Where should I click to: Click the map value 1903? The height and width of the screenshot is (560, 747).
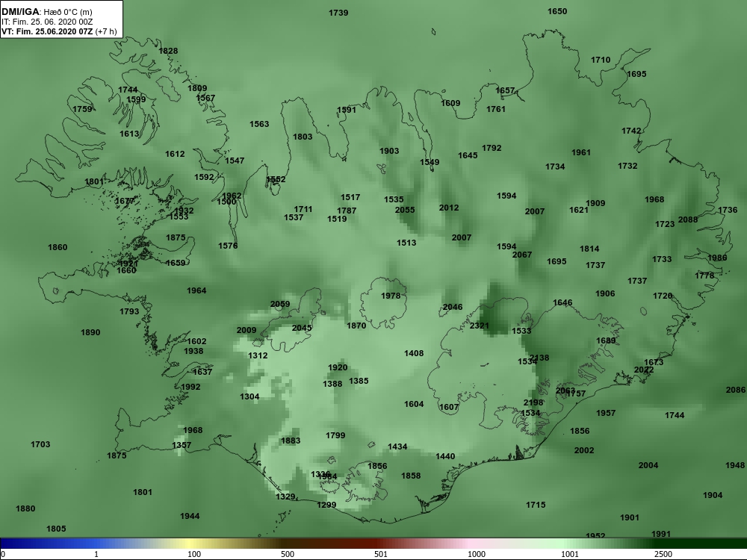[389, 151]
